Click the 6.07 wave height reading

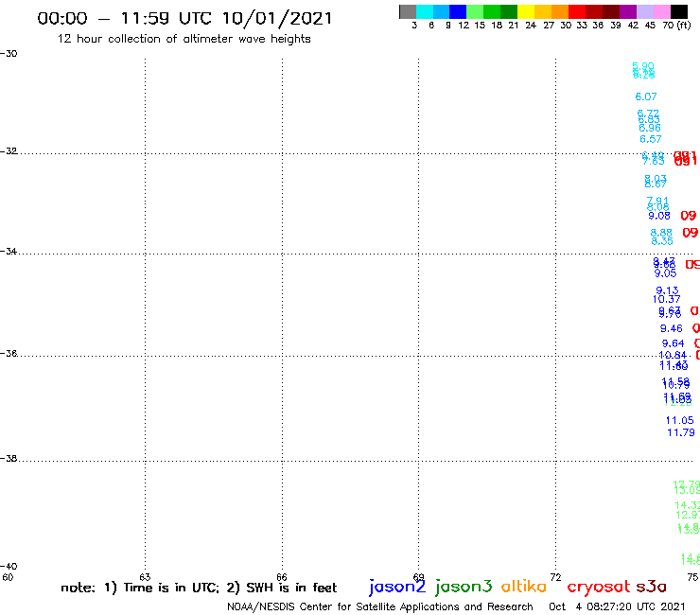pos(646,97)
